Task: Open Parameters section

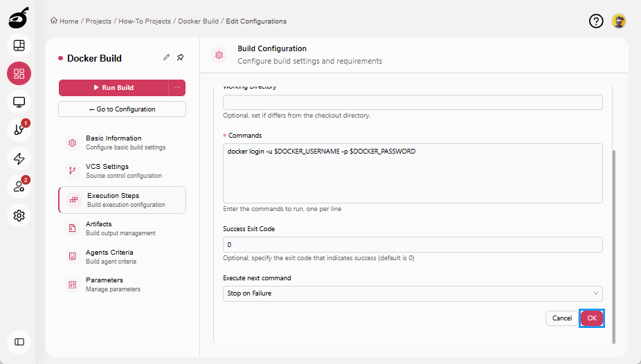Action: [123, 284]
